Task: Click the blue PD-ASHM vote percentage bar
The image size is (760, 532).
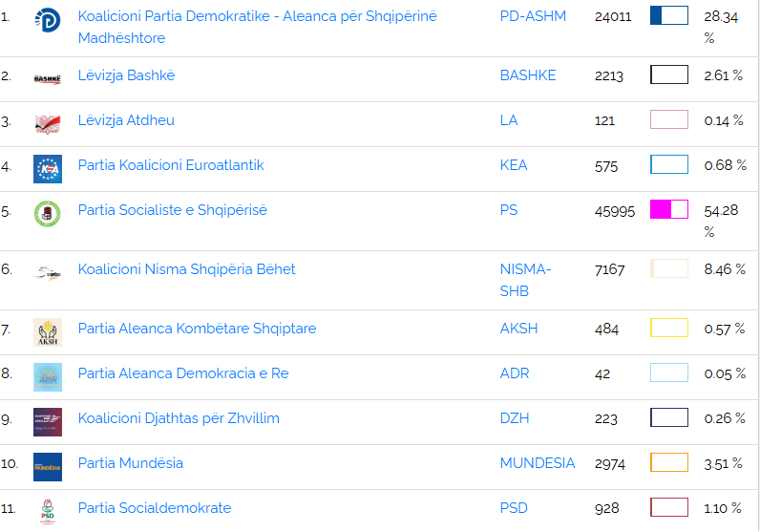Action: [668, 16]
